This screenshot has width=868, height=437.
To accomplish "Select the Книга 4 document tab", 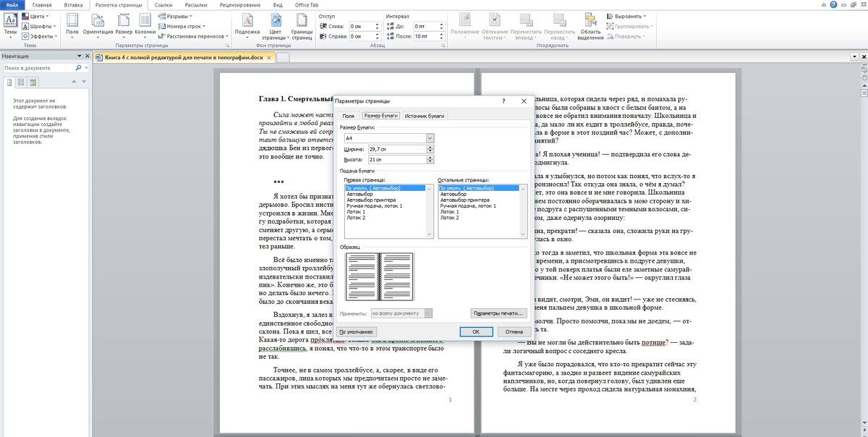I will click(x=183, y=57).
